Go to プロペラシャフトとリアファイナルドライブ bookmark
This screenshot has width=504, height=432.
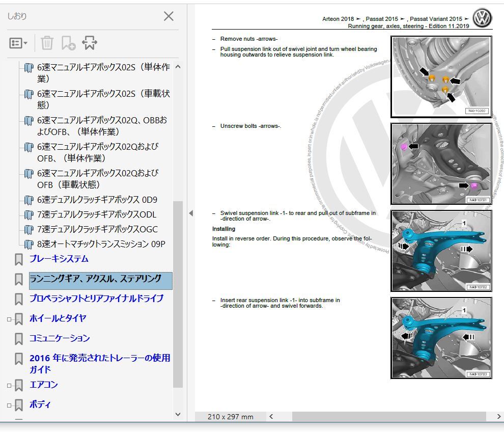click(x=96, y=299)
